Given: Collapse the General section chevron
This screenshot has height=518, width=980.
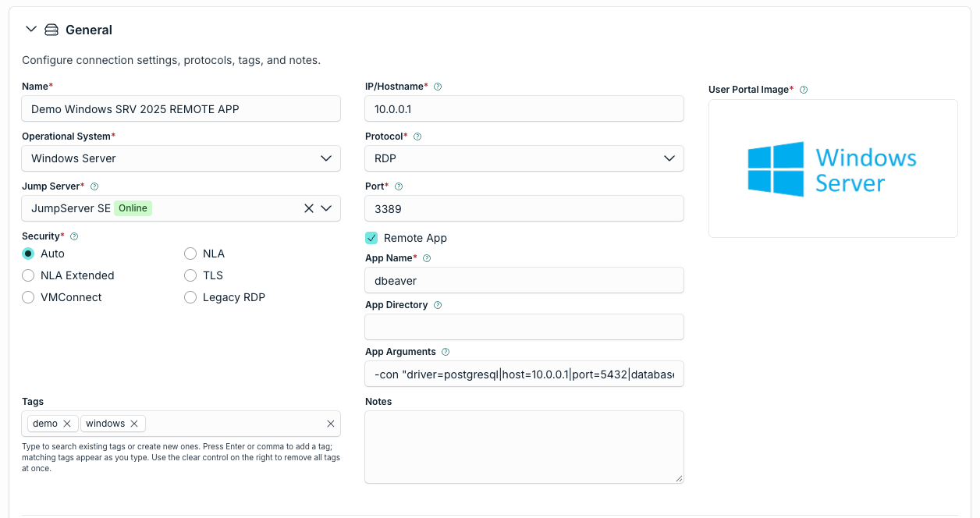Looking at the screenshot, I should (31, 30).
